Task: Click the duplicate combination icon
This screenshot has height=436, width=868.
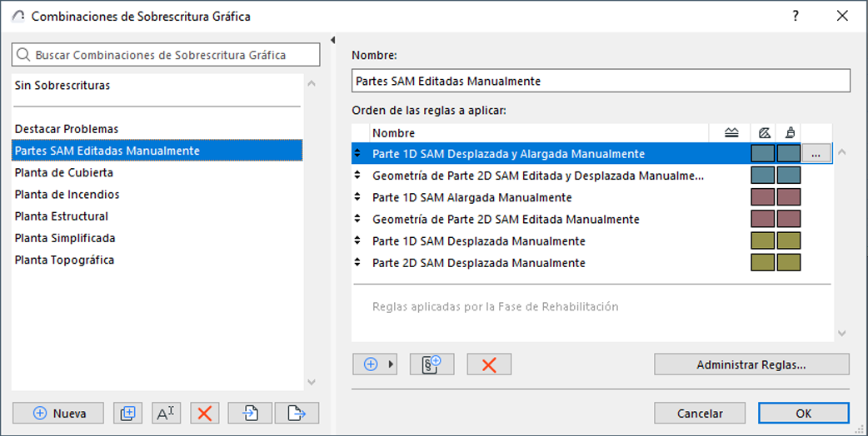Action: (x=127, y=413)
